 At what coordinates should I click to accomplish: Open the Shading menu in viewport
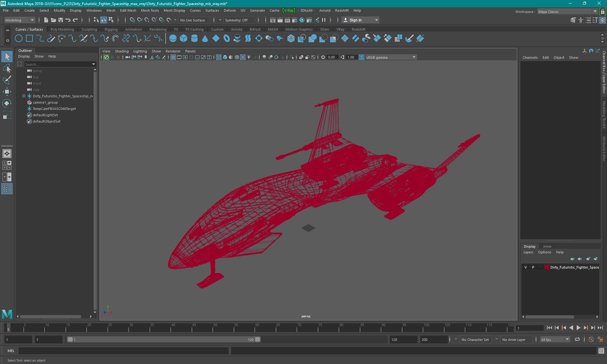121,51
